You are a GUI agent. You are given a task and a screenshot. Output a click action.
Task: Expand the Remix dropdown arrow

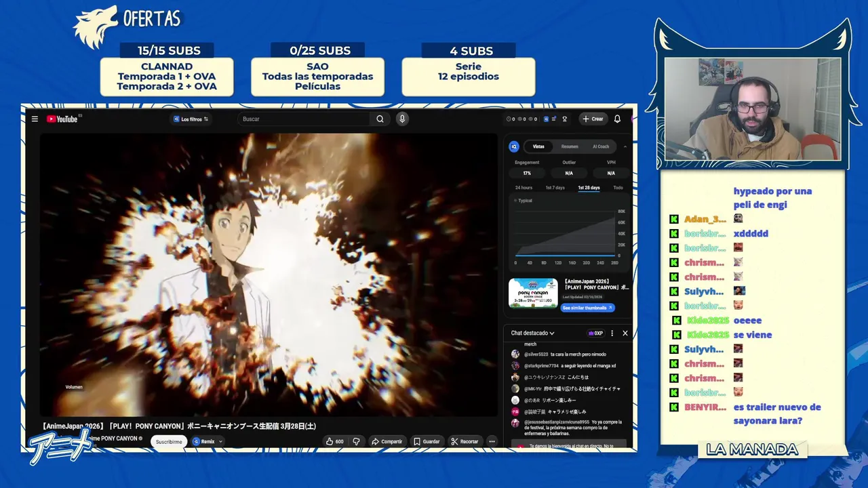220,441
